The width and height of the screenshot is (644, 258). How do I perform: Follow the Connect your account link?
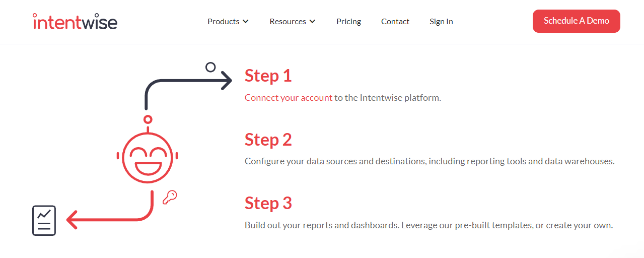pos(289,98)
